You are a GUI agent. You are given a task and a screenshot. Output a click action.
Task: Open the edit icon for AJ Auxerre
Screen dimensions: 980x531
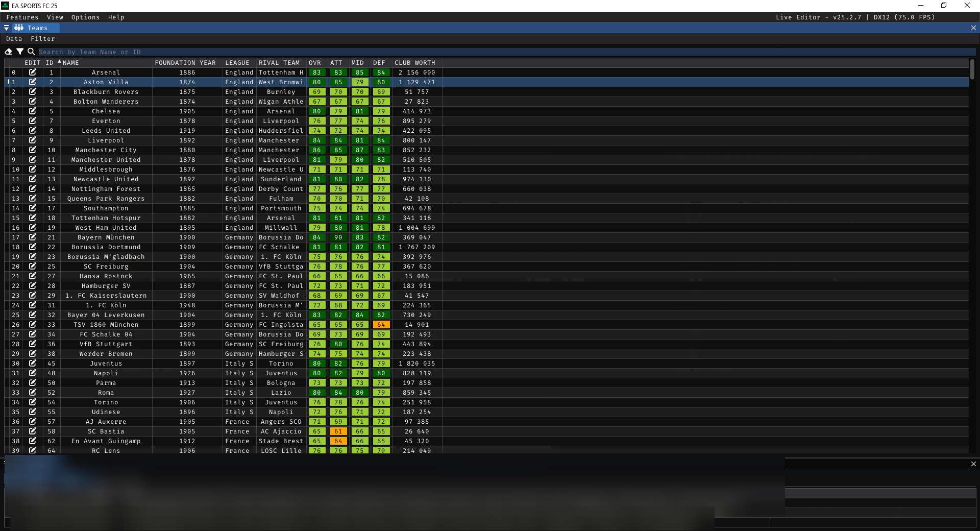coord(33,422)
